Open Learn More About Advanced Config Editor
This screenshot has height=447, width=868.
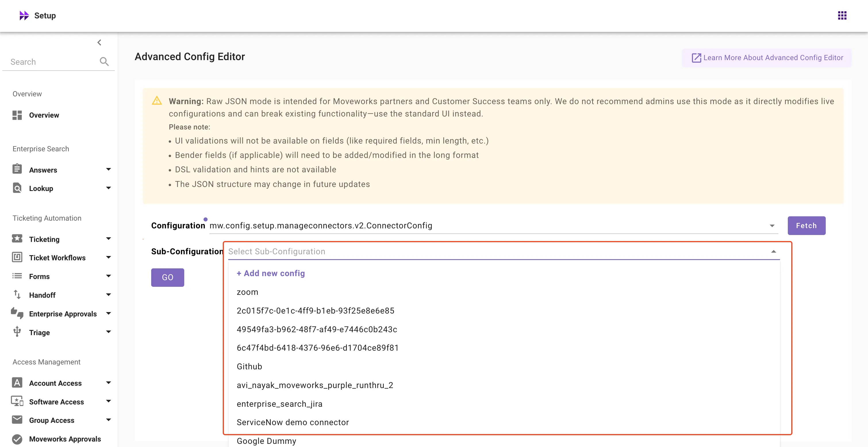pyautogui.click(x=767, y=58)
